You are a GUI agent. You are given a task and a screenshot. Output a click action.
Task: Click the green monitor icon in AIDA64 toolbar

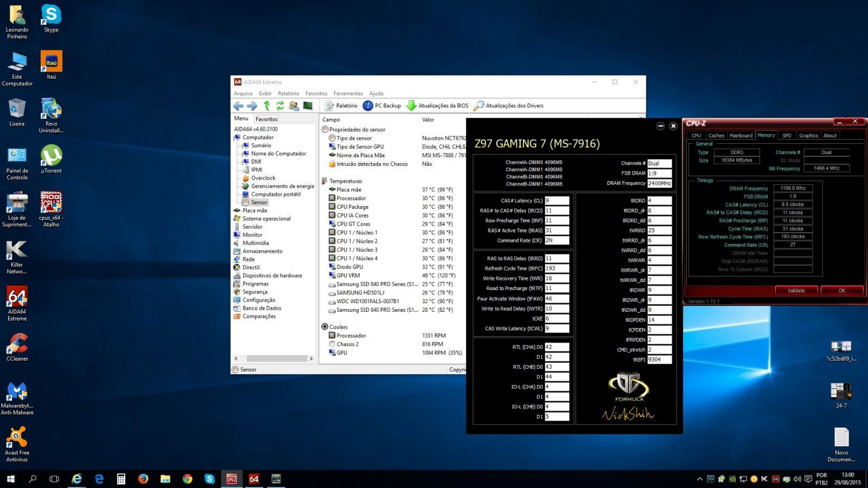click(308, 106)
